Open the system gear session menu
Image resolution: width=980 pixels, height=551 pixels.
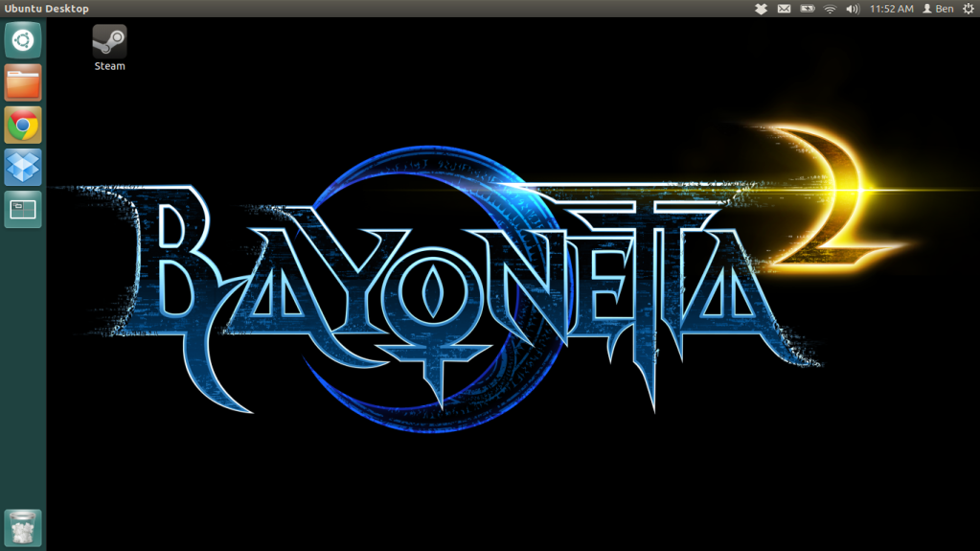point(969,9)
